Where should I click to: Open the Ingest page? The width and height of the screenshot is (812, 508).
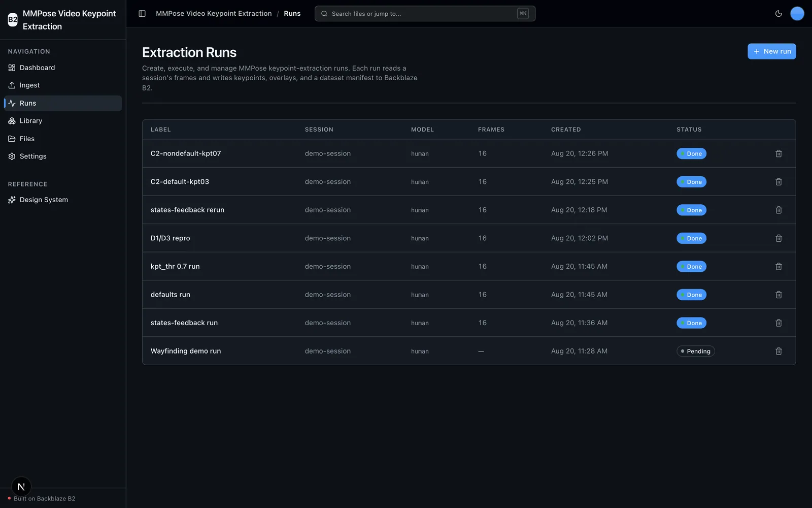click(63, 85)
